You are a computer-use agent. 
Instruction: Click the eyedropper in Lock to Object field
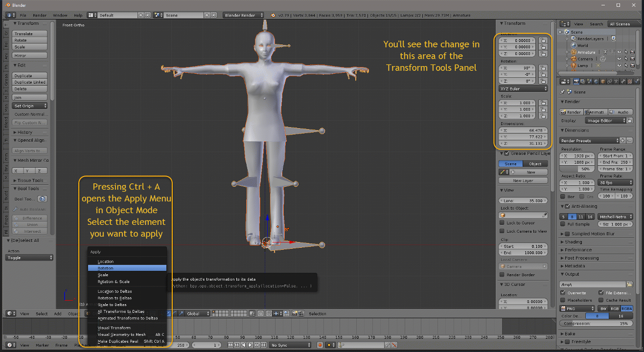pos(545,215)
